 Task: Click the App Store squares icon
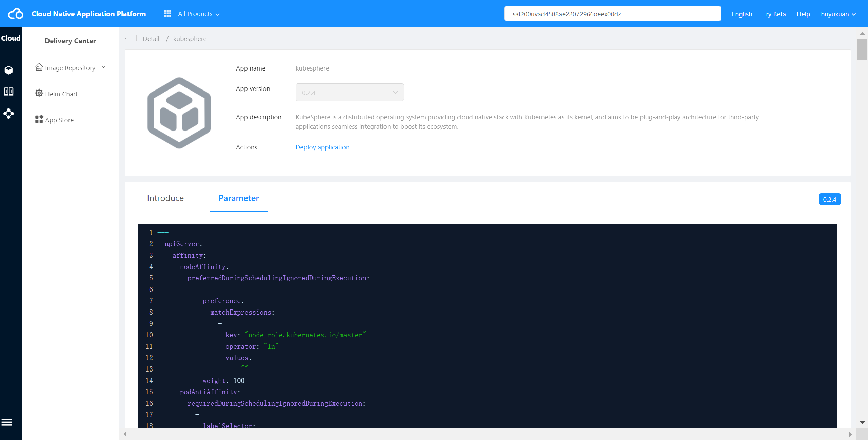39,119
